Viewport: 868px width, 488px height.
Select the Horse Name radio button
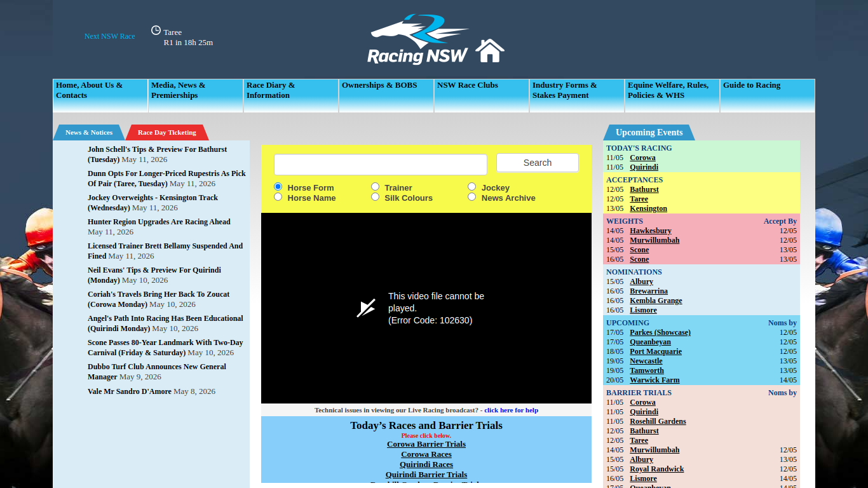click(278, 197)
